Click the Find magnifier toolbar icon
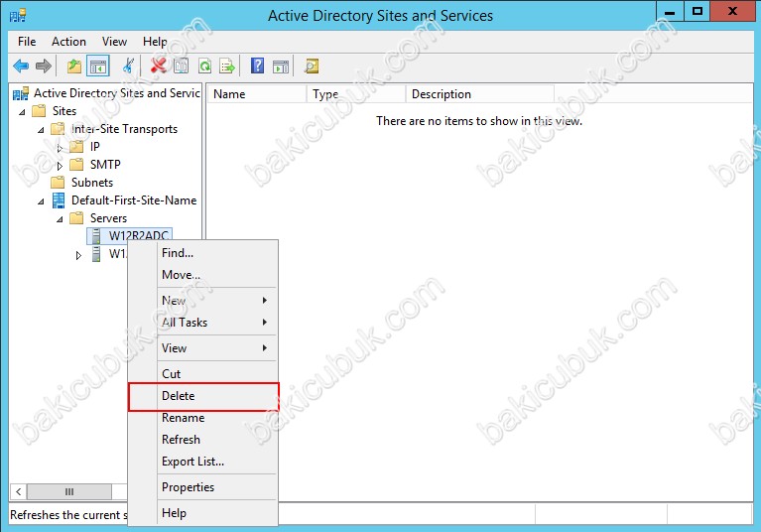 (x=312, y=66)
